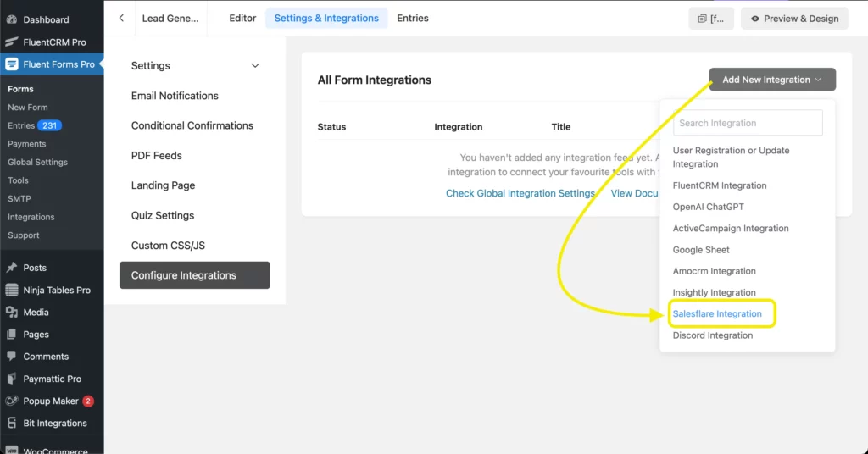The width and height of the screenshot is (868, 454).
Task: Click the Comments speech bubble icon
Action: tap(12, 357)
